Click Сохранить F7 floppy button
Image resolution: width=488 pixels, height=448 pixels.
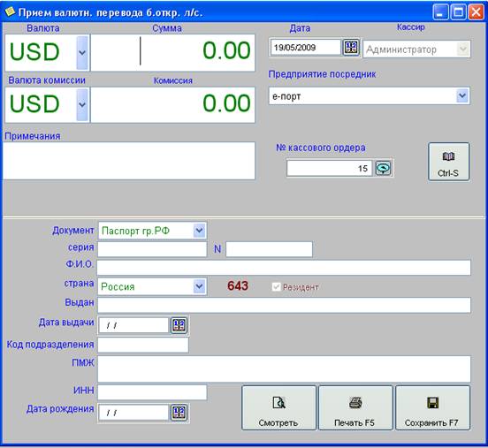[432, 408]
